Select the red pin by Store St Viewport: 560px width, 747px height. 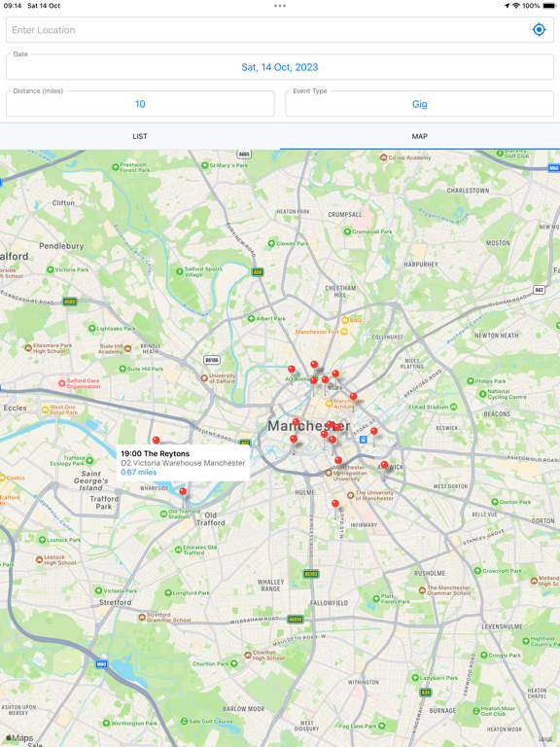374,431
